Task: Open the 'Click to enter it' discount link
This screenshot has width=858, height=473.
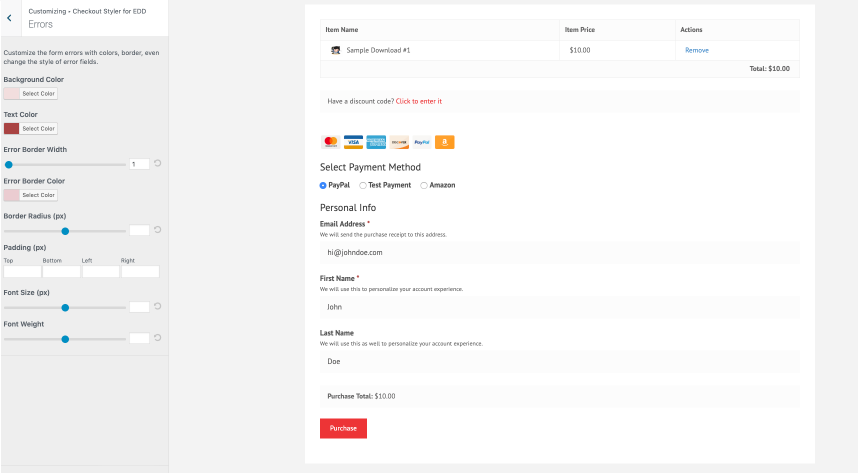Action: pyautogui.click(x=419, y=101)
